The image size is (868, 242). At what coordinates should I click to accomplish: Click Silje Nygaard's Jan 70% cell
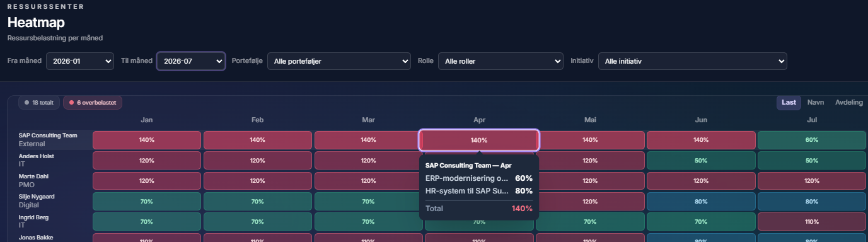click(147, 201)
